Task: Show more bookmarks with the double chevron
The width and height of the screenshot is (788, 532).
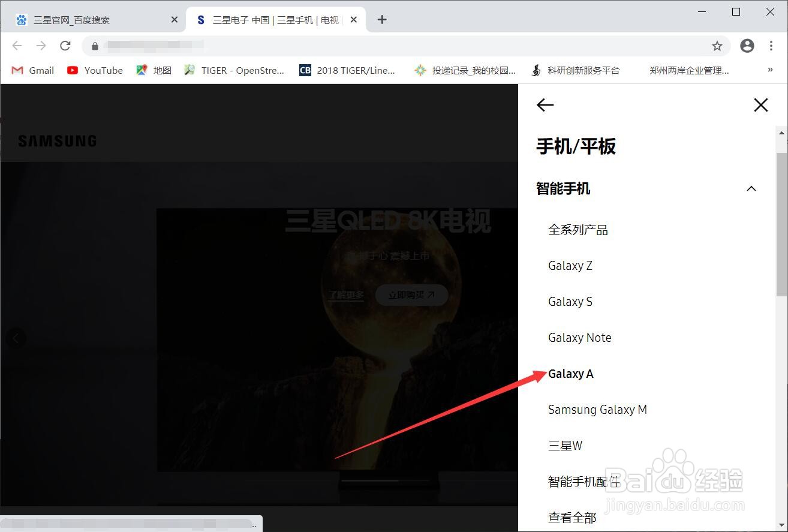Action: tap(771, 70)
